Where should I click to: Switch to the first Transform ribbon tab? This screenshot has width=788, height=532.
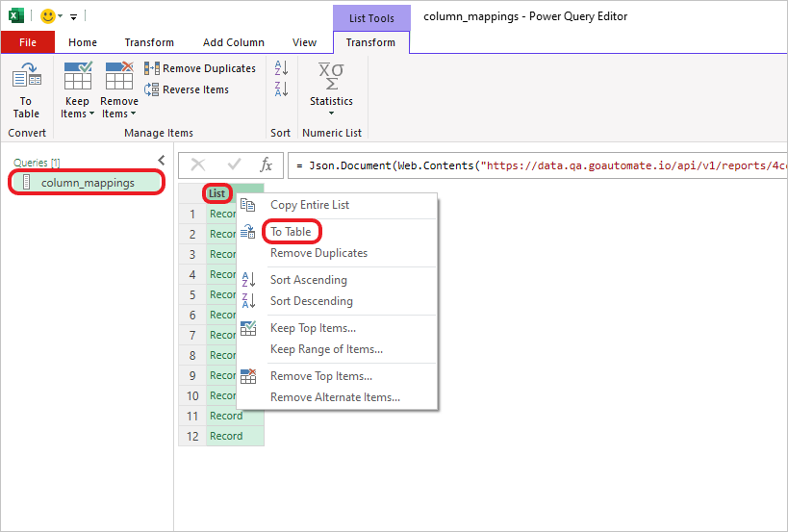point(149,42)
